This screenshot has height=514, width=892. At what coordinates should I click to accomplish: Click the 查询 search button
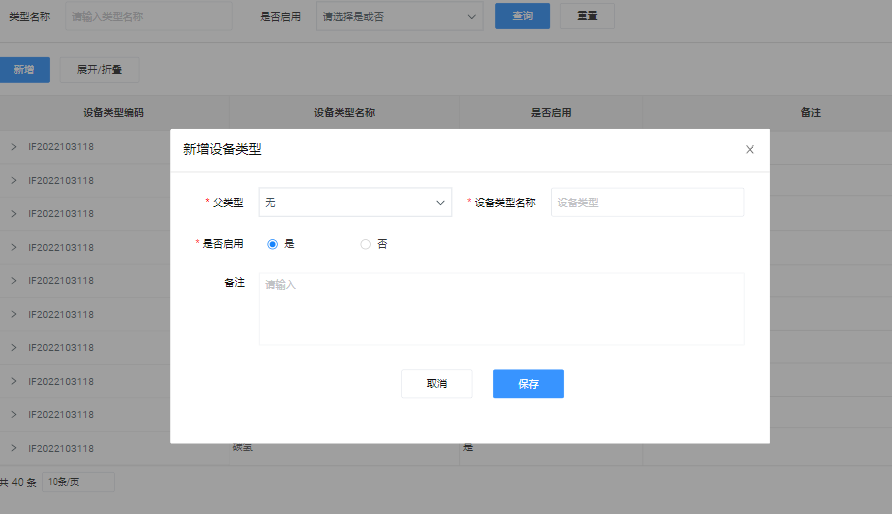[522, 16]
